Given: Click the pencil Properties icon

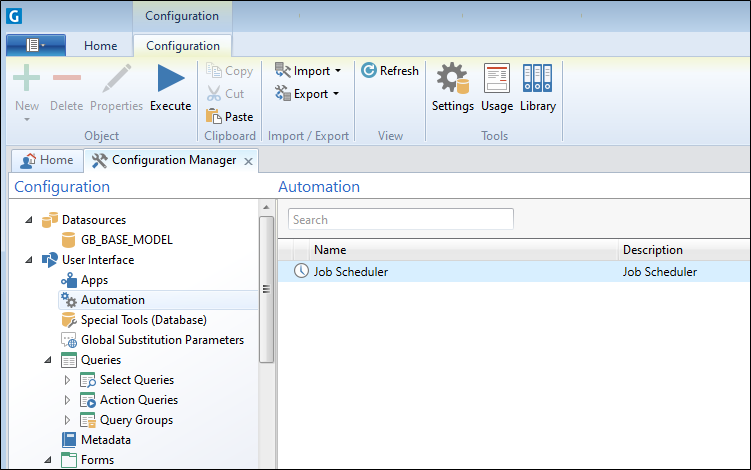Looking at the screenshot, I should [116, 78].
